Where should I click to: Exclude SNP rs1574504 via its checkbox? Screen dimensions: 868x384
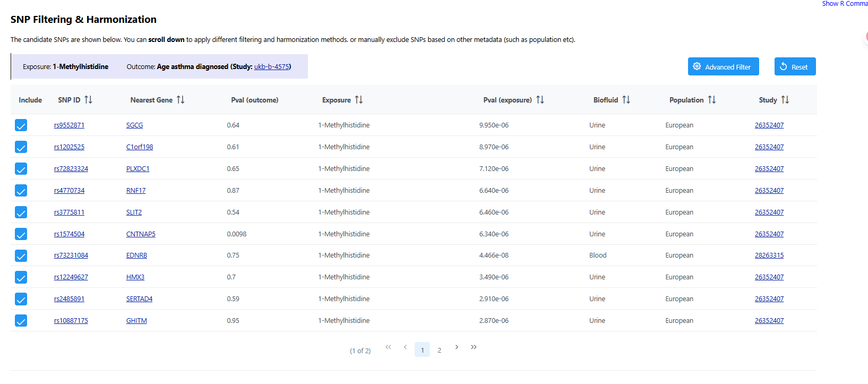tap(21, 234)
